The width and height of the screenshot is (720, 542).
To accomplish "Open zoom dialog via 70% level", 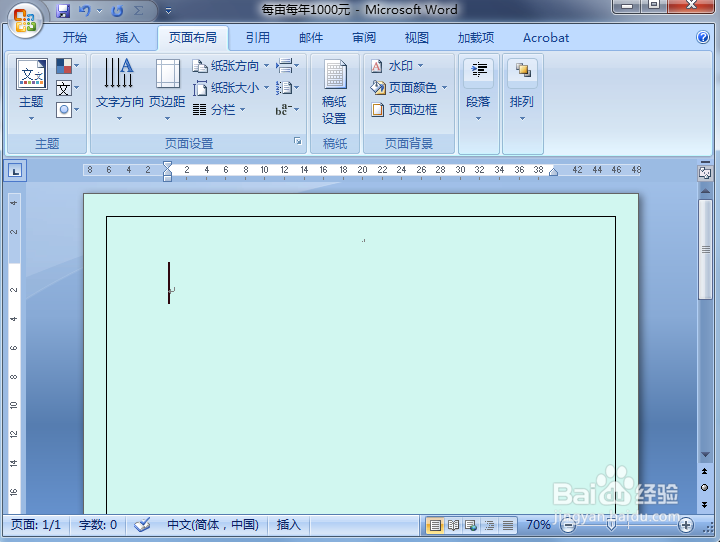I will [538, 525].
